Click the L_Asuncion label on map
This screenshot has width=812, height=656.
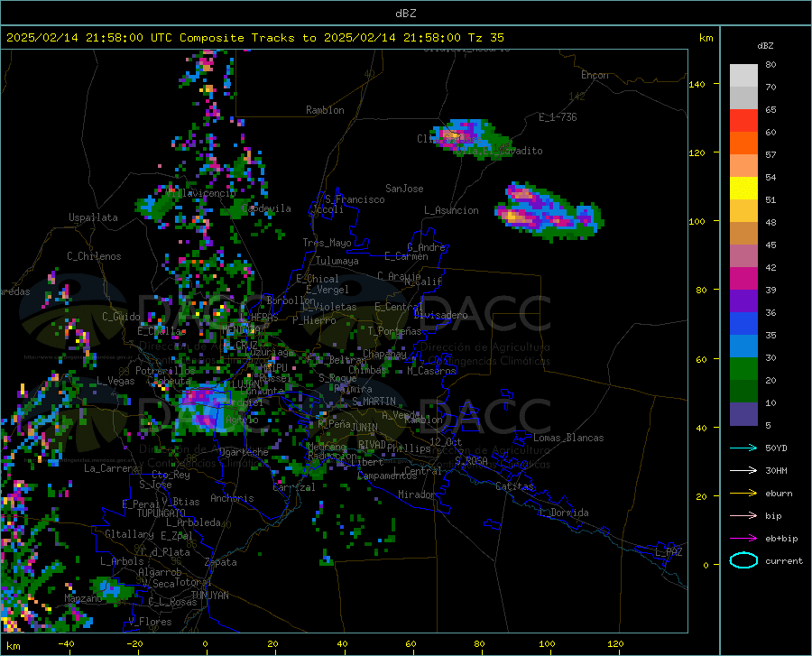pos(452,210)
